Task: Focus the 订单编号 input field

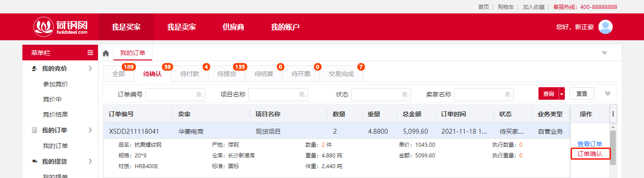Action: point(175,94)
